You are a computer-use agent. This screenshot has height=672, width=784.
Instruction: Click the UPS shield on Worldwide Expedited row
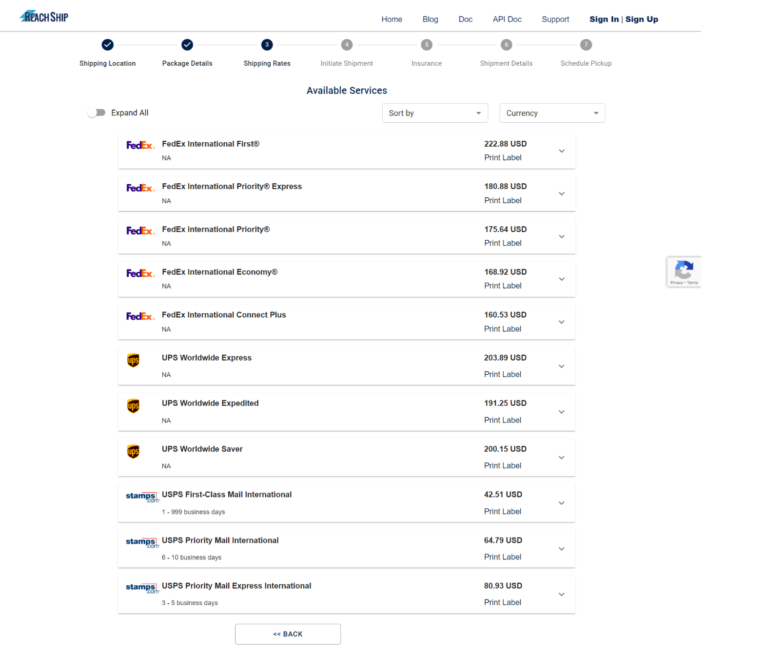(x=133, y=406)
